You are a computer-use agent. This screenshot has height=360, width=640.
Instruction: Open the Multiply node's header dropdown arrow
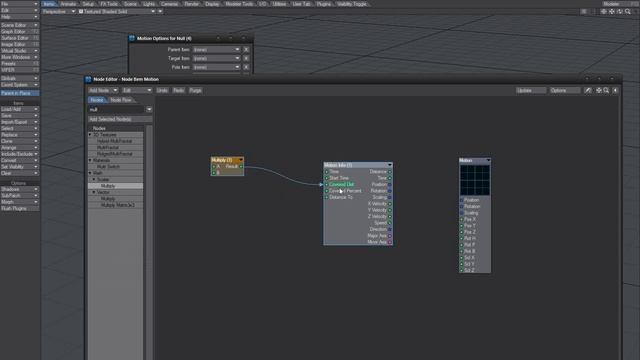(241, 160)
